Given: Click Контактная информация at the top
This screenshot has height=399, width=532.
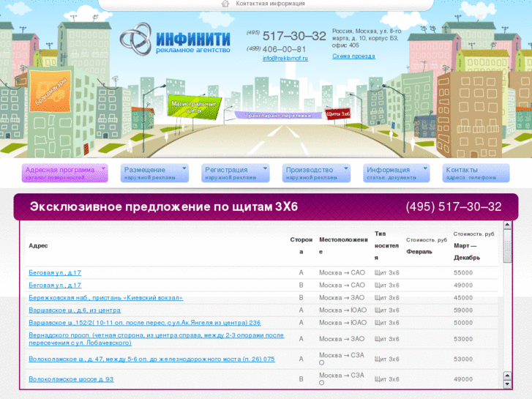Looking at the screenshot, I should (x=271, y=4).
